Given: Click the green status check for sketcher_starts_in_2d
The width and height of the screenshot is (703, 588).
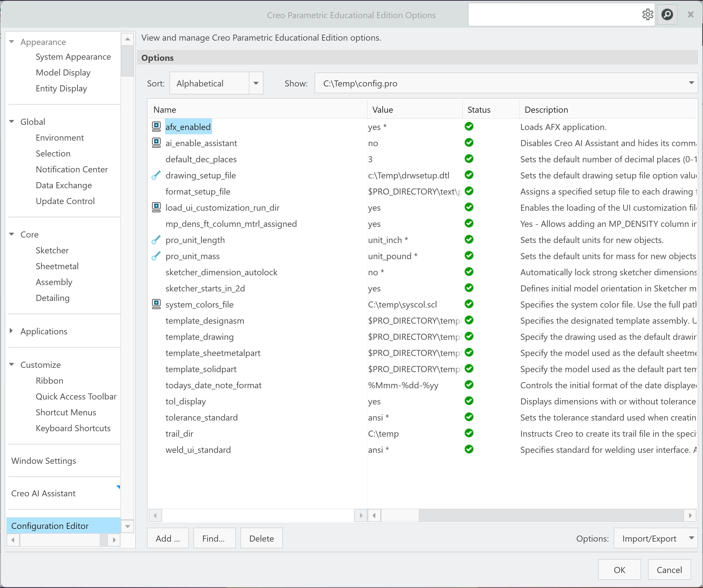Looking at the screenshot, I should 469,288.
